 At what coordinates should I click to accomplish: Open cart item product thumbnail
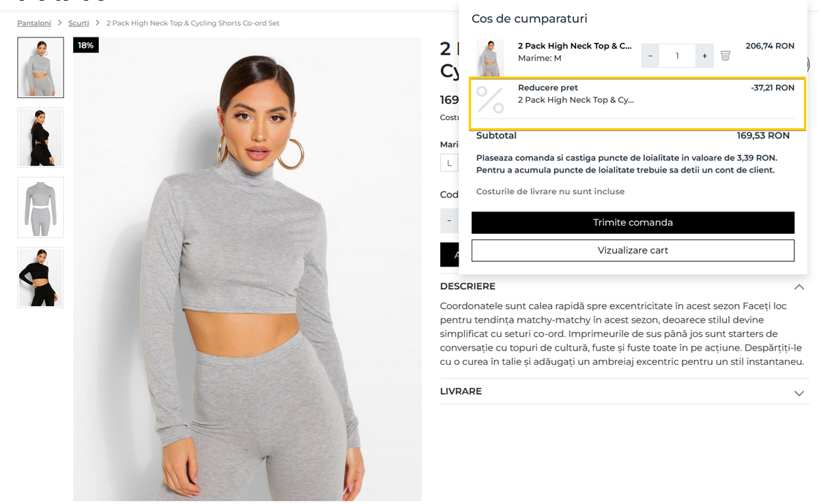click(x=490, y=58)
